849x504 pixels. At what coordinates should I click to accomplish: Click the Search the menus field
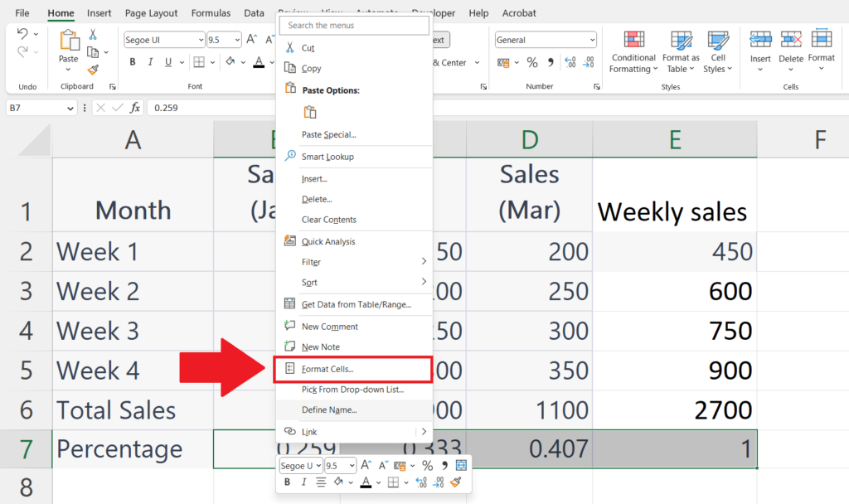coord(354,26)
